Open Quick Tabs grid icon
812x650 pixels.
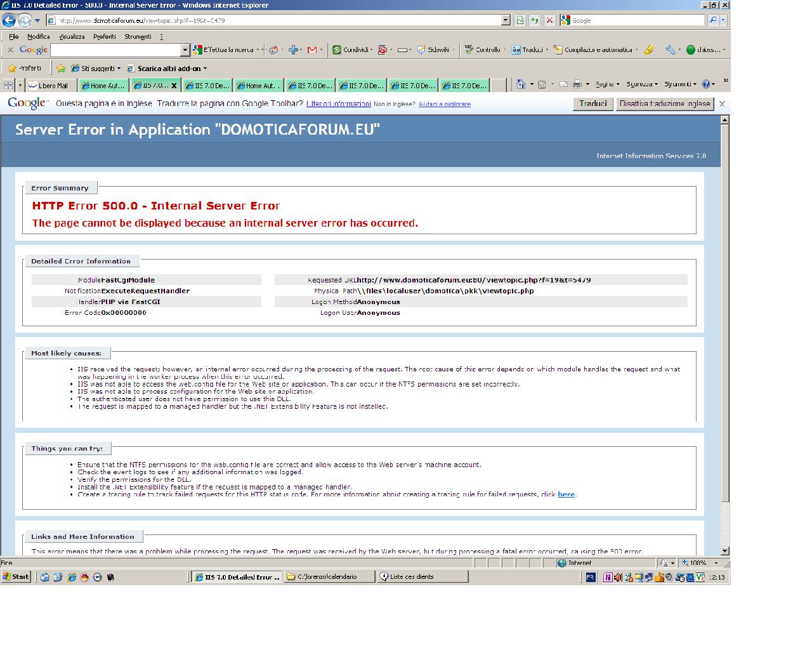click(8, 84)
